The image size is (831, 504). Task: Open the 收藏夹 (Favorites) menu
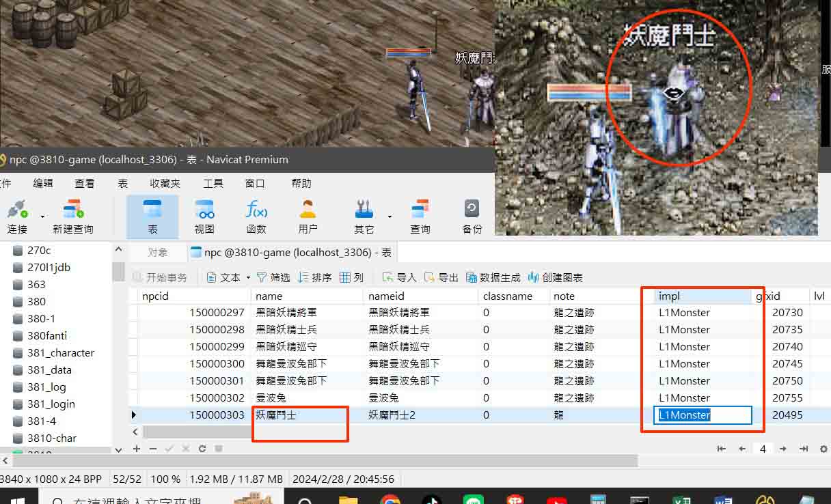165,183
